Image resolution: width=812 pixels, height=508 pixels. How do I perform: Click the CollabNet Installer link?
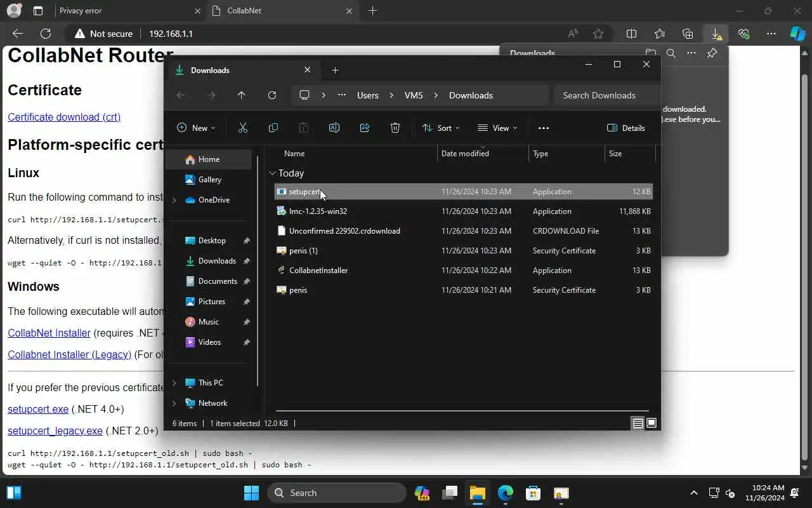(49, 333)
